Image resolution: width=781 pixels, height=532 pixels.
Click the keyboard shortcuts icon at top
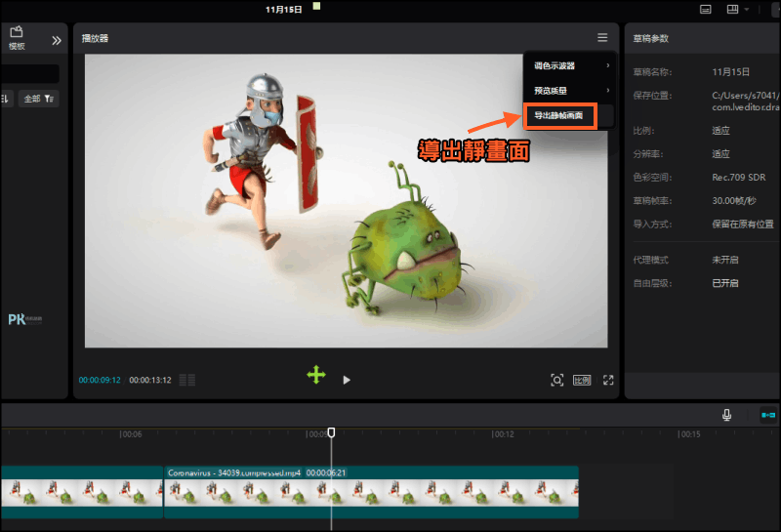[705, 10]
